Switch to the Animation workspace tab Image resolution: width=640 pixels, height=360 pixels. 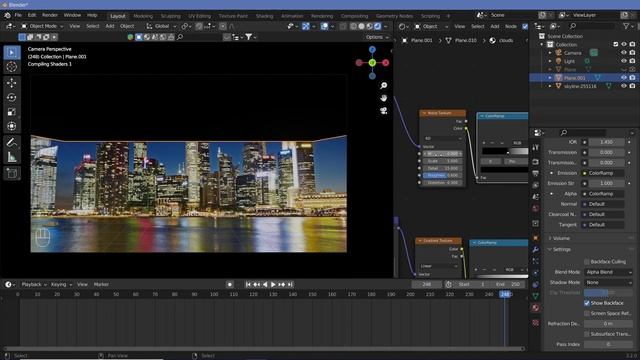(292, 16)
